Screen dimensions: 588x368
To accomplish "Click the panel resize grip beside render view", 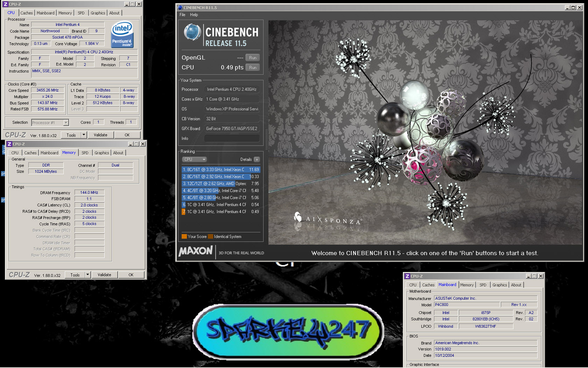I will [266, 139].
